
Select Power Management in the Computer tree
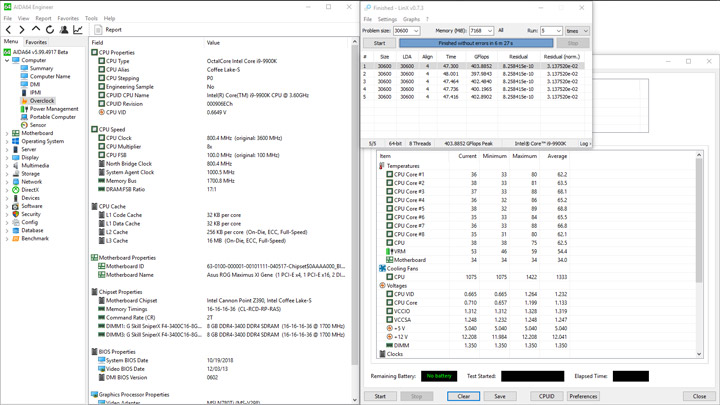(x=53, y=109)
